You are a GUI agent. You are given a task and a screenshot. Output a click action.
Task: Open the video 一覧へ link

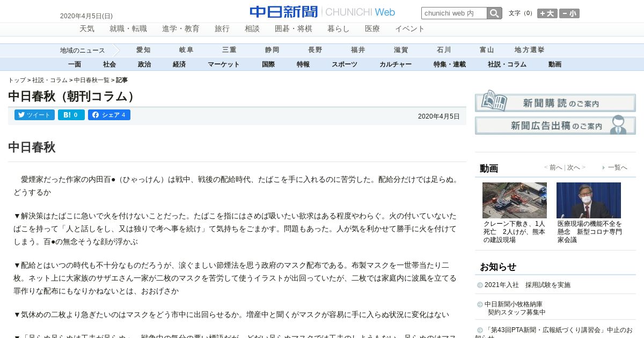pyautogui.click(x=617, y=167)
